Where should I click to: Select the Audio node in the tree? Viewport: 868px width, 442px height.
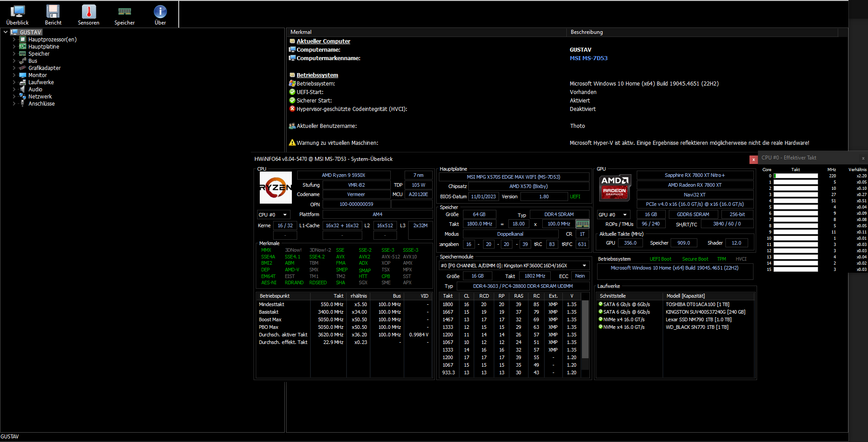pyautogui.click(x=35, y=90)
